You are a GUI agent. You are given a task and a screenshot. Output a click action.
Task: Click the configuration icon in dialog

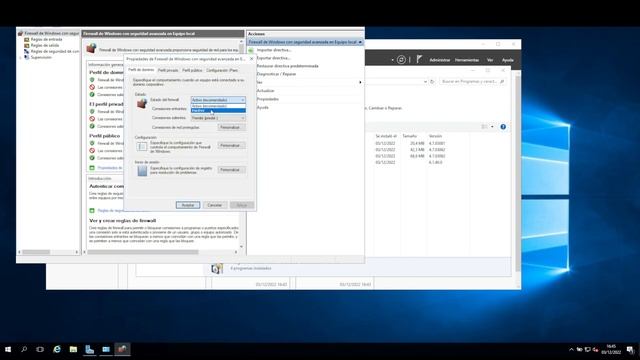142,146
